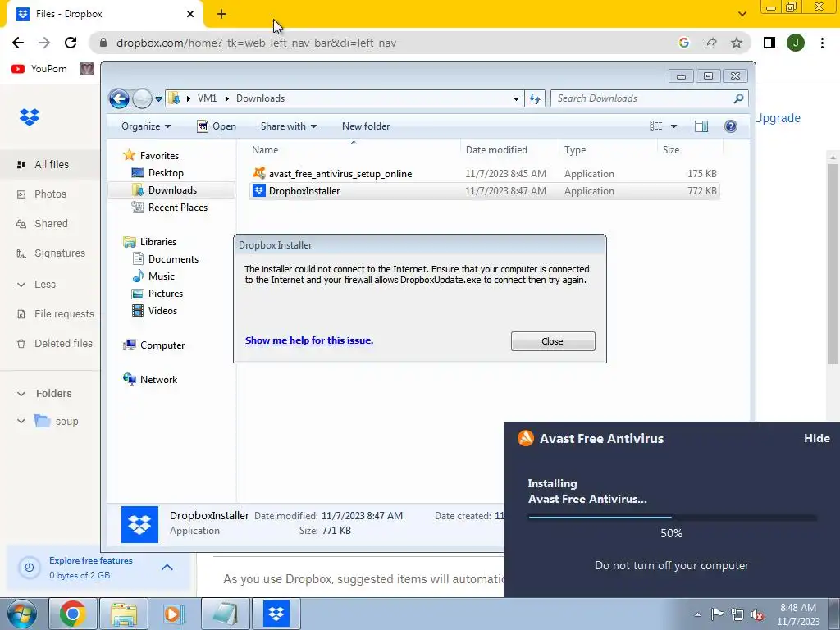Viewport: 840px width, 630px height.
Task: Open the Music library
Action: 161,276
